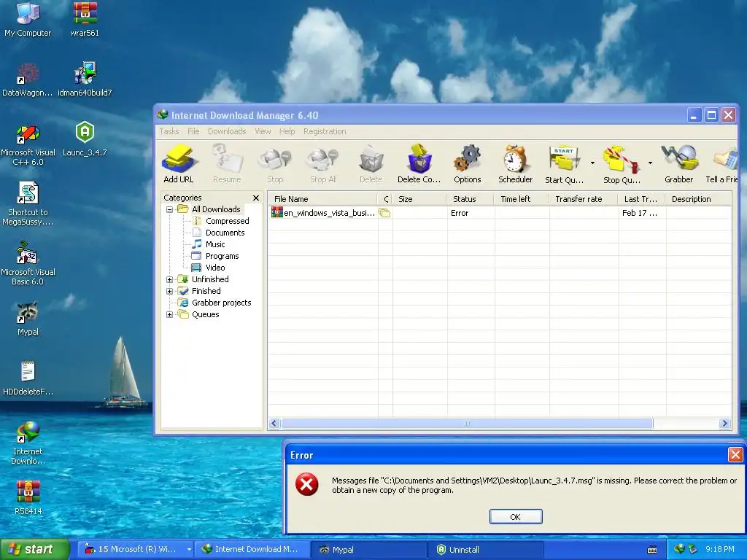Open the Grabber toolbar icon
Image resolution: width=747 pixels, height=560 pixels.
click(x=679, y=164)
